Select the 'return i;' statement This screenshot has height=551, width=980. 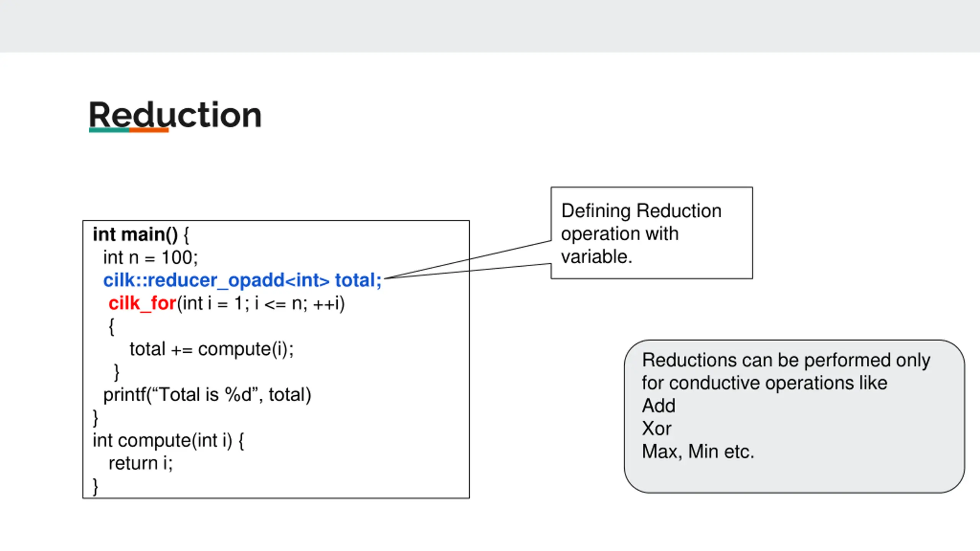[140, 463]
